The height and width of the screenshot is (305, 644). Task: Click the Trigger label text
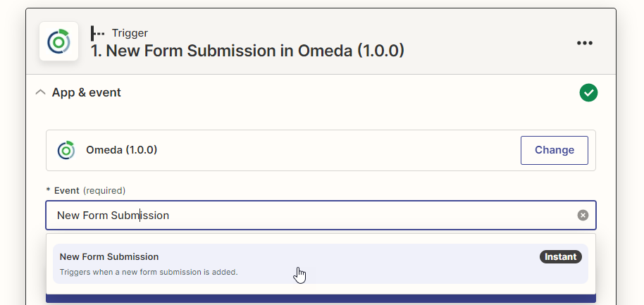click(x=130, y=33)
